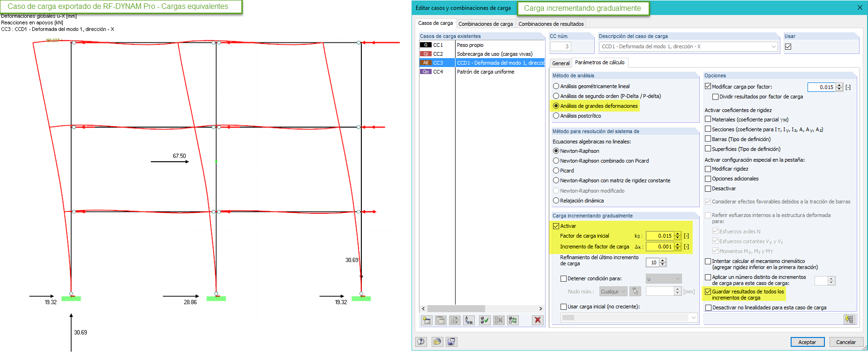Select second-order P-Delta analysis option
The image size is (868, 352).
556,96
